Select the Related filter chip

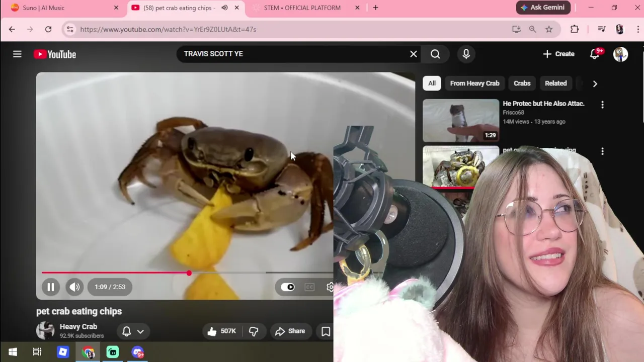click(555, 83)
